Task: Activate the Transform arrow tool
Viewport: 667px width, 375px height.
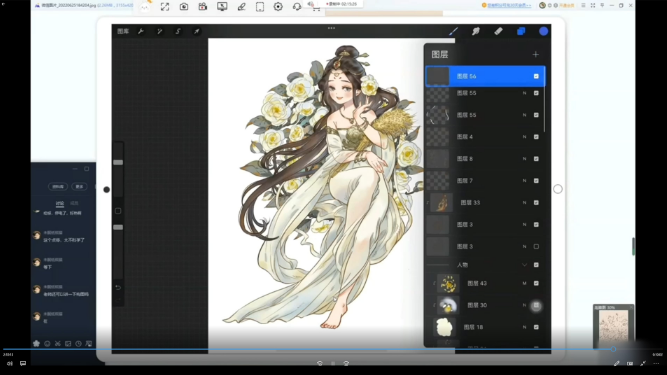Action: (x=197, y=31)
